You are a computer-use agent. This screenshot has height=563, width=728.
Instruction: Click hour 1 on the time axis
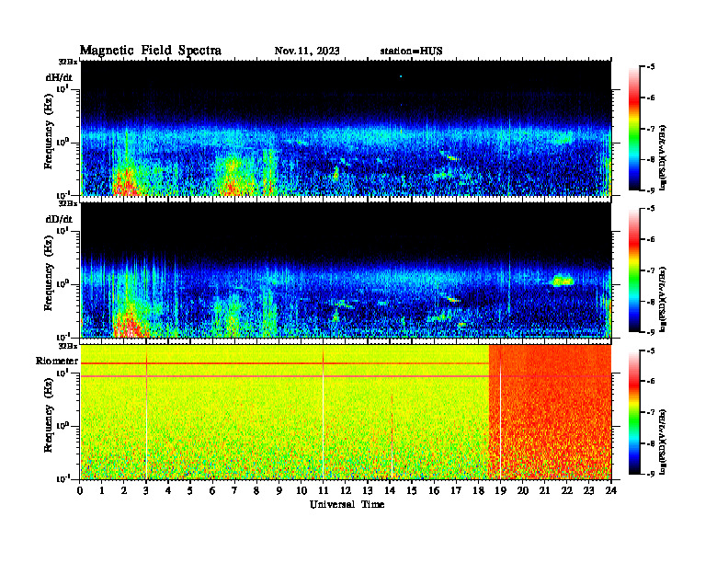click(x=102, y=490)
